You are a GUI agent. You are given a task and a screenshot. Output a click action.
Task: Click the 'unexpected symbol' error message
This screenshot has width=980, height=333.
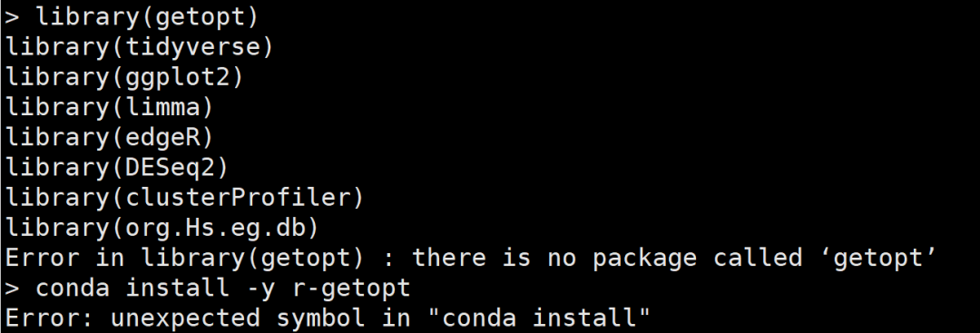[328, 318]
